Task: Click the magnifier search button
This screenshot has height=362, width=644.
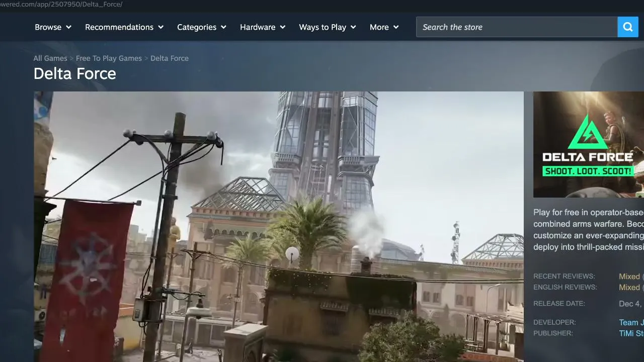Action: click(628, 27)
